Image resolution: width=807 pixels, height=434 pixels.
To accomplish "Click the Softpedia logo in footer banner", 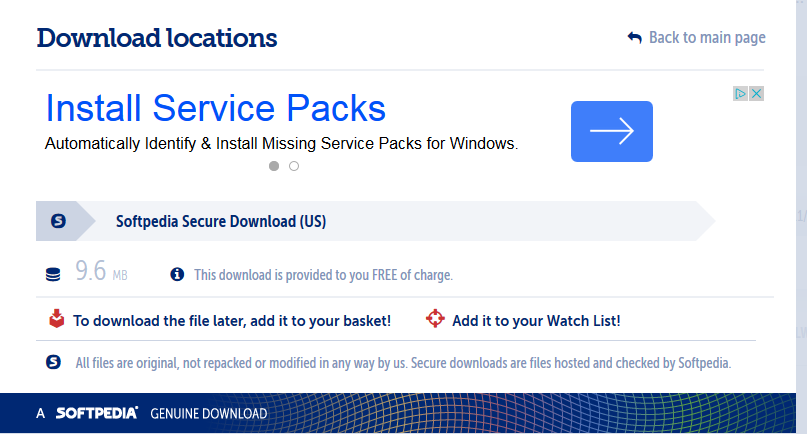I will (97, 413).
